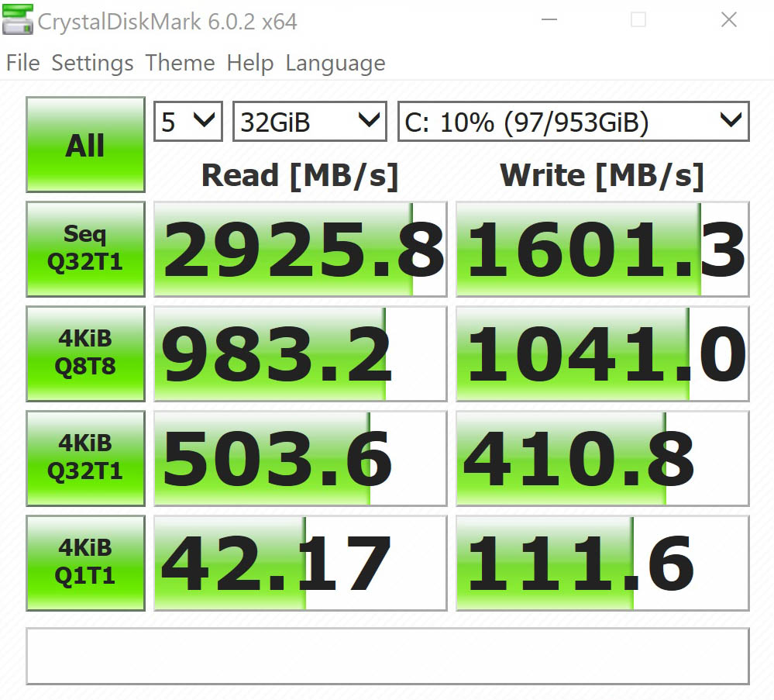Click the Read [MB/s] column header

pos(300,176)
